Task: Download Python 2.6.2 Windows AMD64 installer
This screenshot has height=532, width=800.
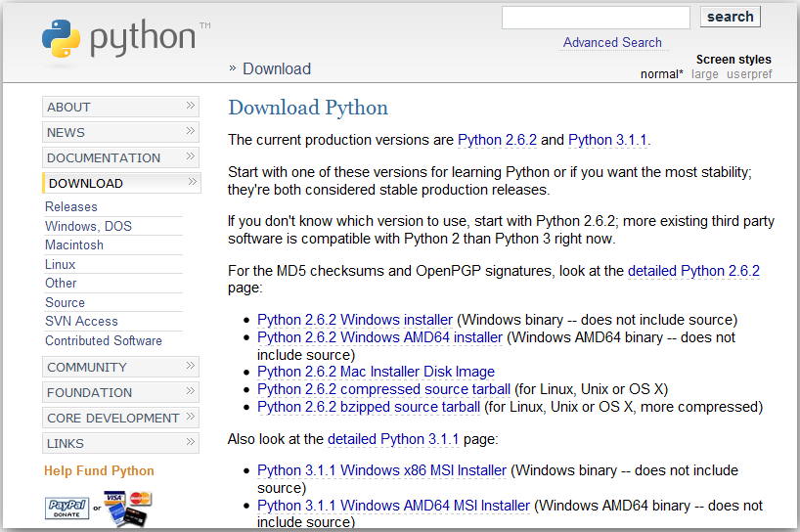Action: click(x=379, y=337)
